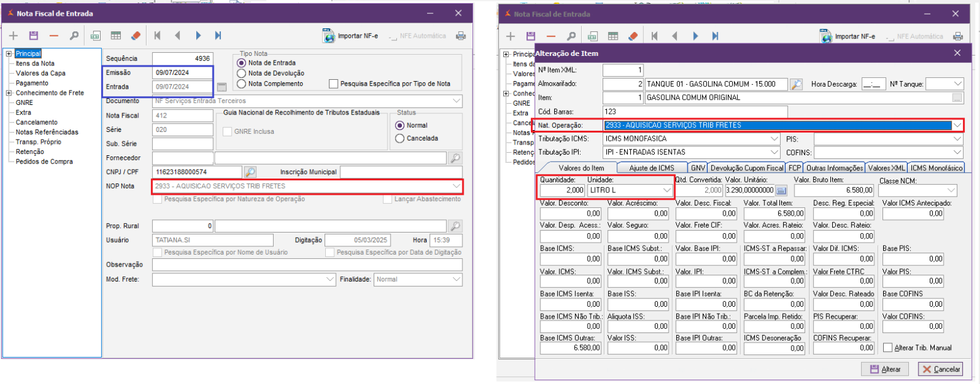Click the add new record plus icon in left window
This screenshot has width=980, height=384.
[x=14, y=36]
